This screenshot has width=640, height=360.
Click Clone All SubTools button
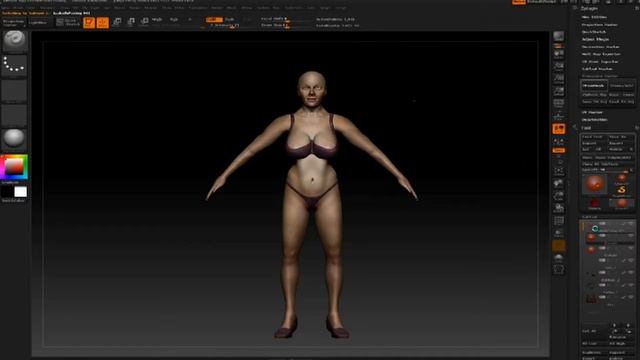(x=607, y=164)
